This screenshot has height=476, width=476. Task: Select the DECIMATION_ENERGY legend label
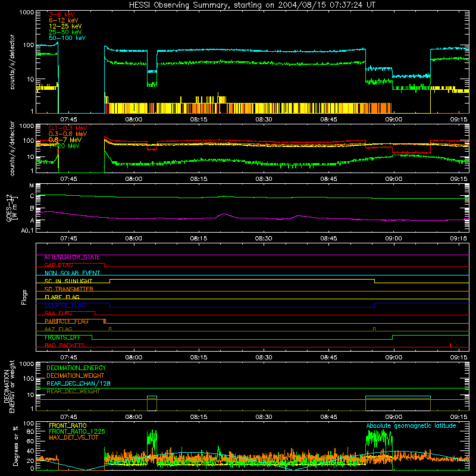76,368
